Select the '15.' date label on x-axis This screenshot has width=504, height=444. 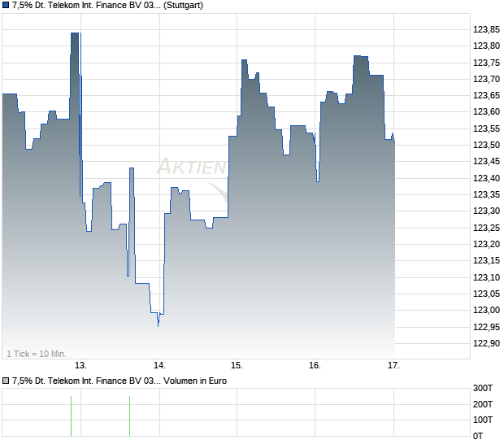tap(237, 366)
